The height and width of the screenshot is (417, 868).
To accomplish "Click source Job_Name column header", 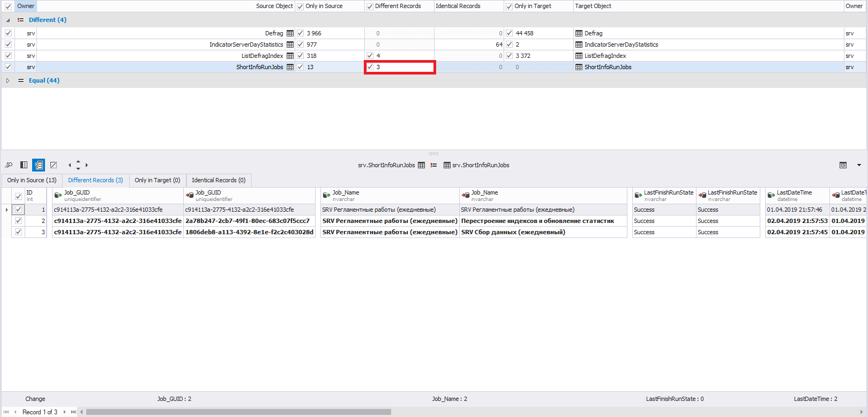I will pyautogui.click(x=390, y=196).
